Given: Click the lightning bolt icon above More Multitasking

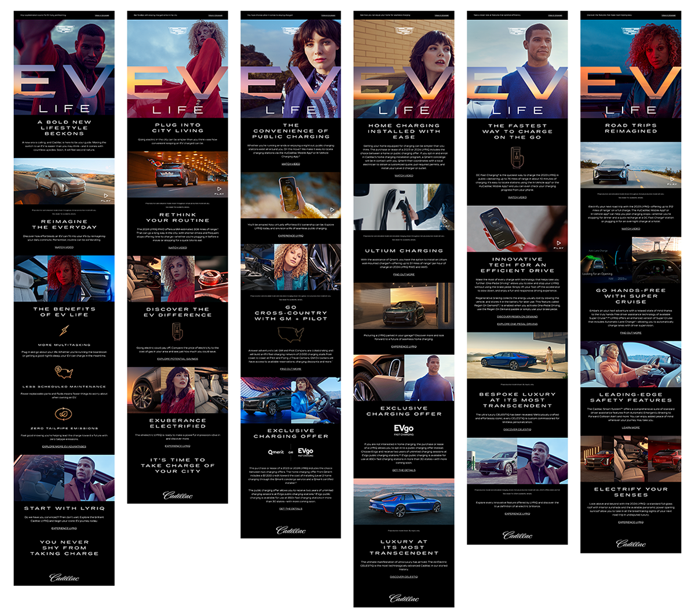Looking at the screenshot, I should pos(64,330).
